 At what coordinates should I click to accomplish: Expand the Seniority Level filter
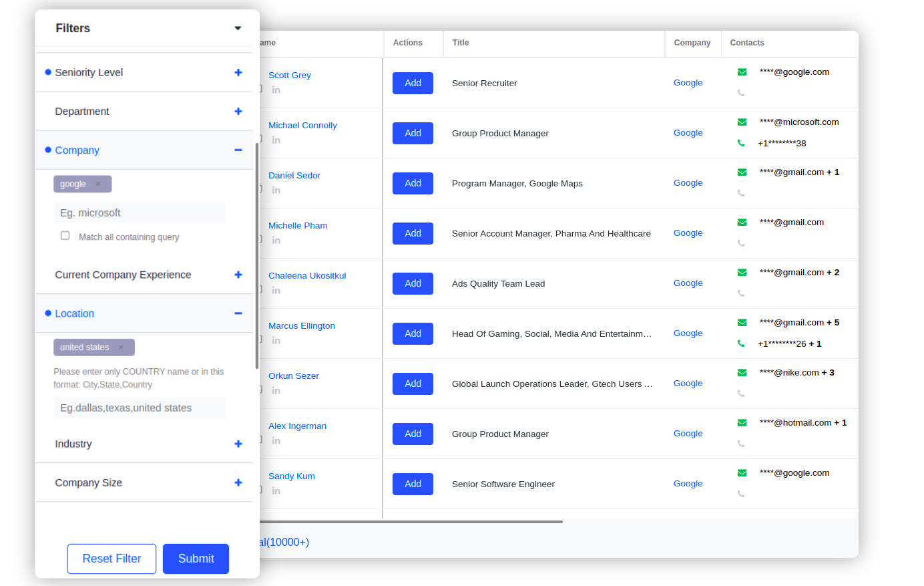238,72
